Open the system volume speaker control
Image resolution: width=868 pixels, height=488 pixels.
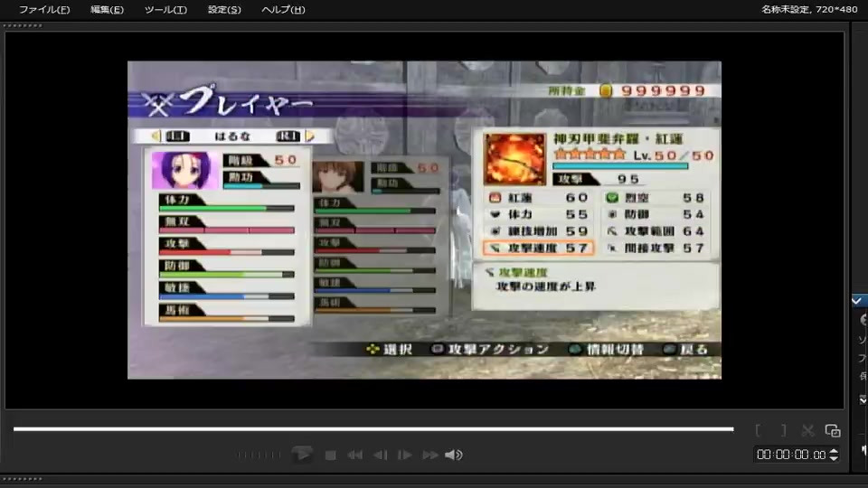[x=453, y=455]
